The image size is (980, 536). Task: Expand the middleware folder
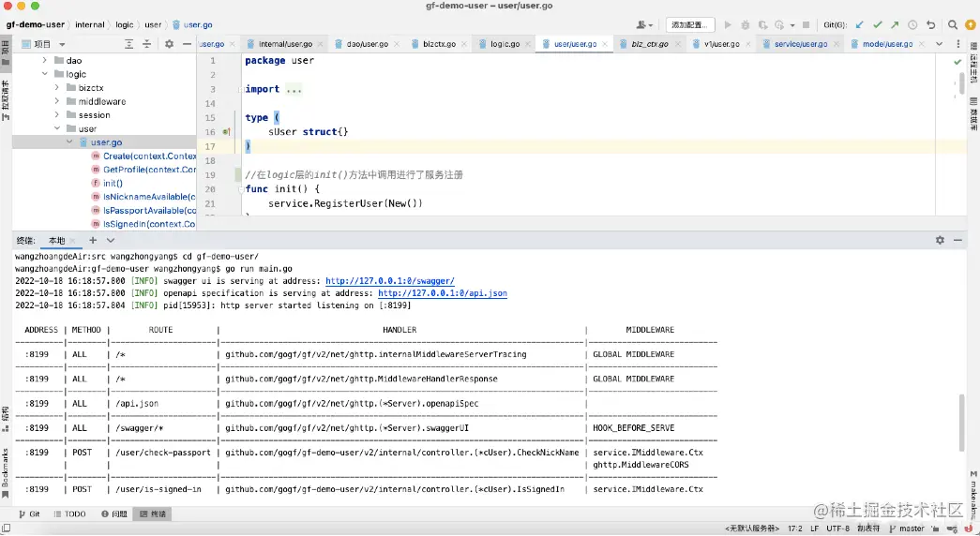point(57,101)
